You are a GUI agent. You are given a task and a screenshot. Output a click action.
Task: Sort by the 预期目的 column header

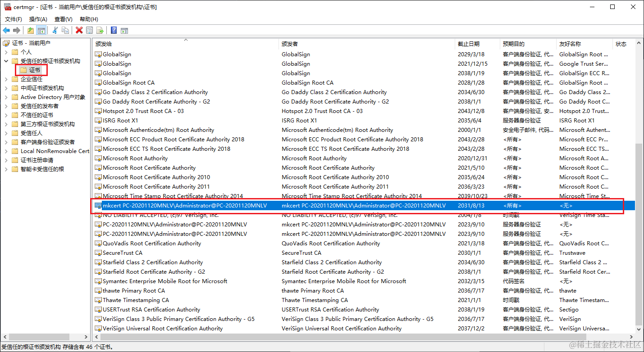point(528,44)
